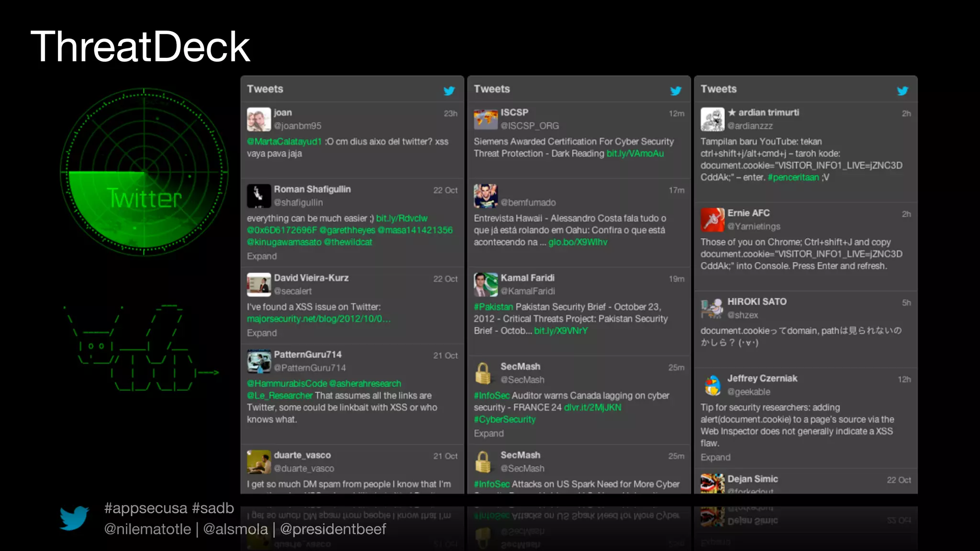This screenshot has height=551, width=980.
Task: Click SecMash padlock avatar on US Spark tweet
Action: pos(483,462)
